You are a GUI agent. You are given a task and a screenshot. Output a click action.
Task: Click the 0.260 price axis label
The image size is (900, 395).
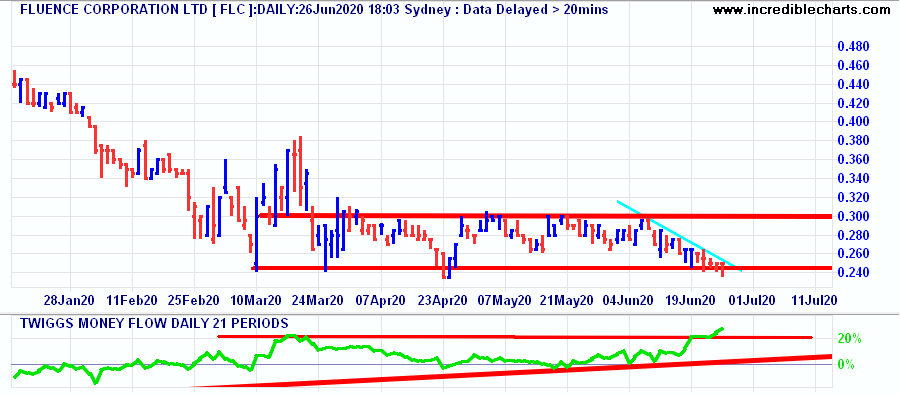(x=854, y=254)
